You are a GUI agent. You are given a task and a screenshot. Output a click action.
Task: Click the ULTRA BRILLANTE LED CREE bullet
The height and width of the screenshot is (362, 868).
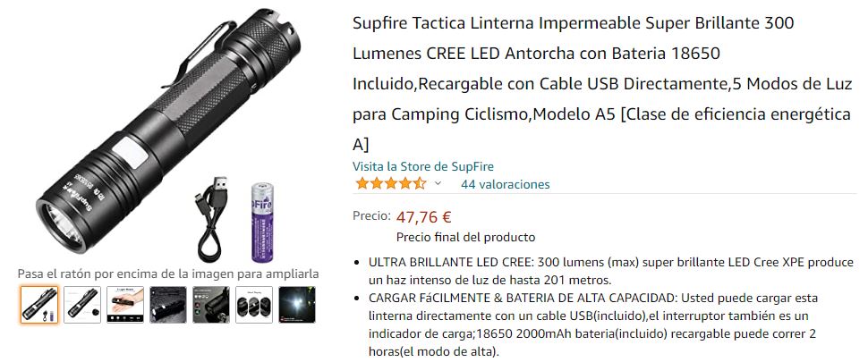point(611,271)
